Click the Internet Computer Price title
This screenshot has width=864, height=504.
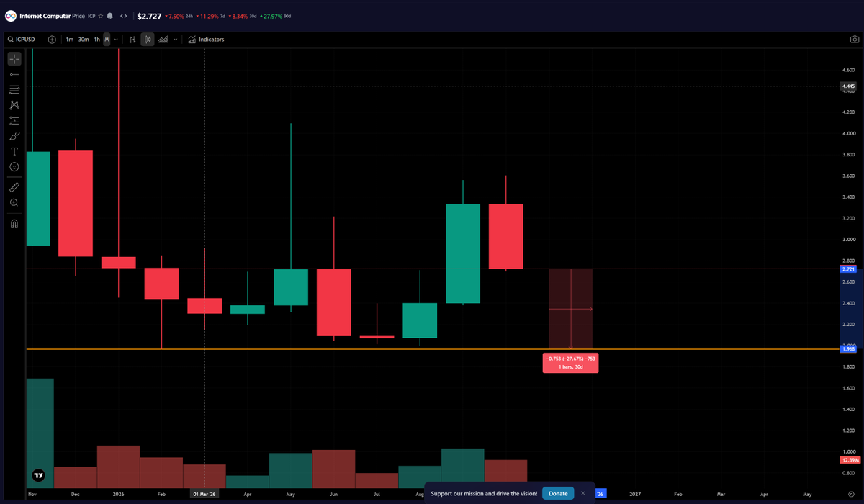[53, 16]
